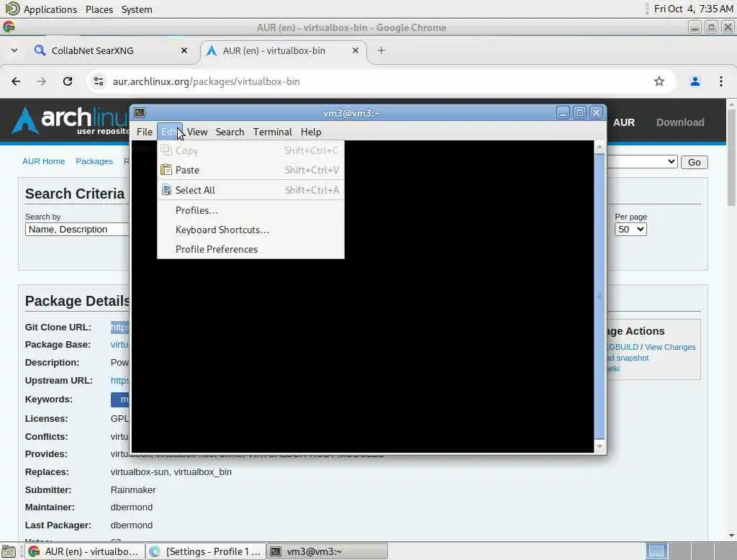This screenshot has height=560, width=737.
Task: Open the Per page 50 dropdown
Action: [x=630, y=230]
